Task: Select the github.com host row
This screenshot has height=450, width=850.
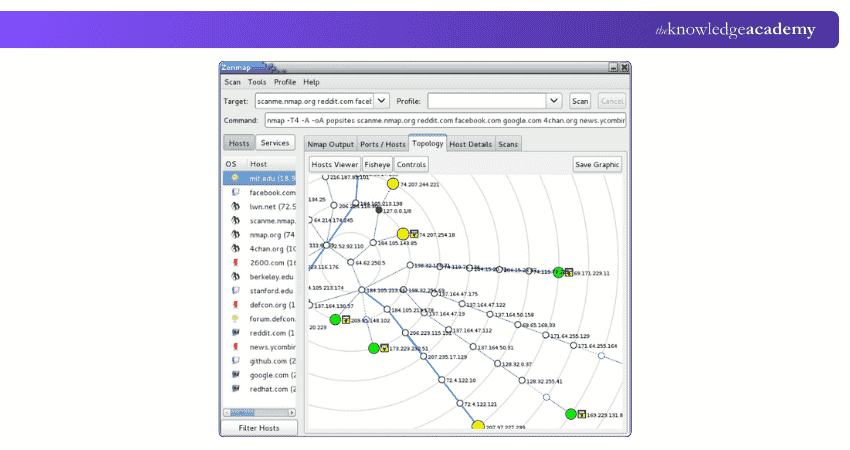Action: (259, 361)
